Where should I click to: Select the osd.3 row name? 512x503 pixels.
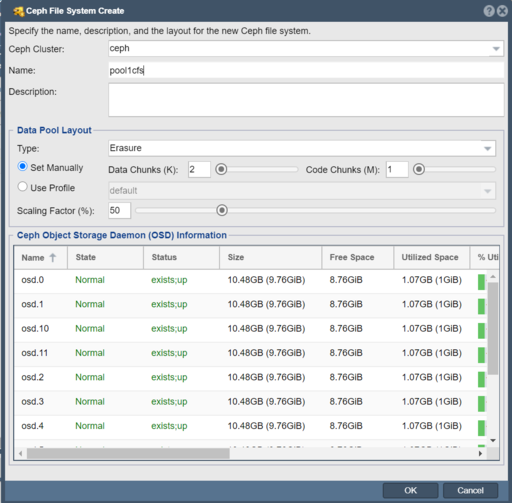(x=33, y=402)
